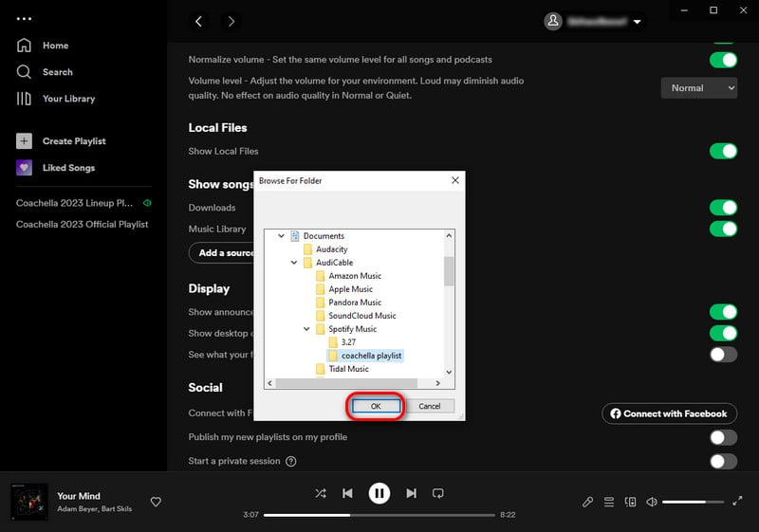Open the Normal volume level dropdown
Image resolution: width=759 pixels, height=532 pixels.
698,88
